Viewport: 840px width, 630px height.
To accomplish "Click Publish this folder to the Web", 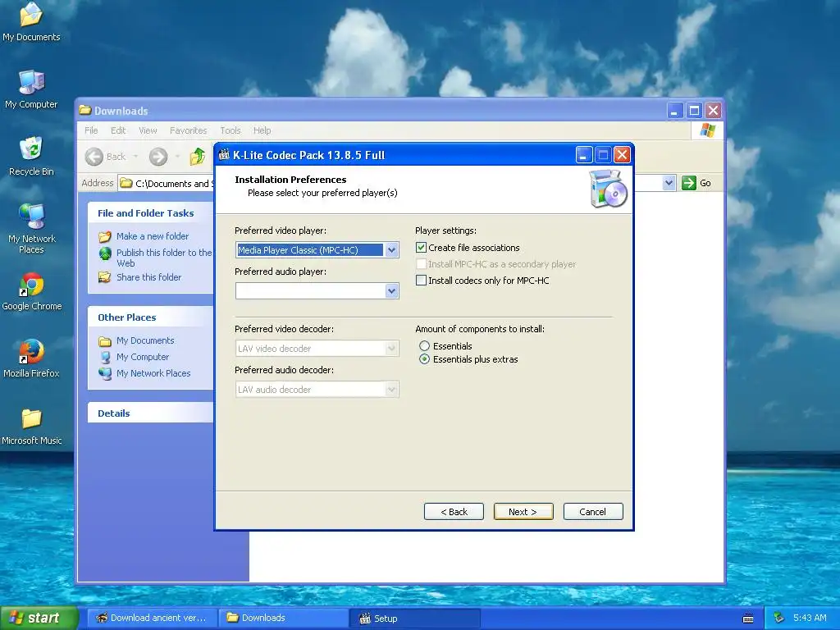I will tap(164, 258).
